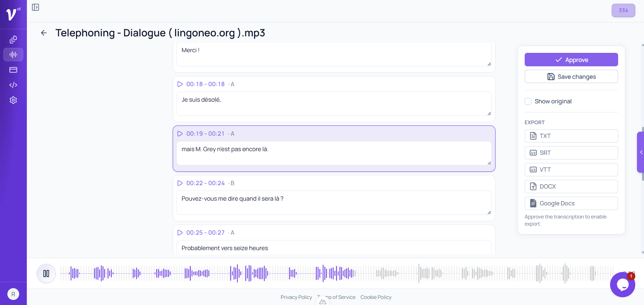
Task: Edit 'Pouvez-vous me dire quand il sera là ?' field
Action: [334, 203]
